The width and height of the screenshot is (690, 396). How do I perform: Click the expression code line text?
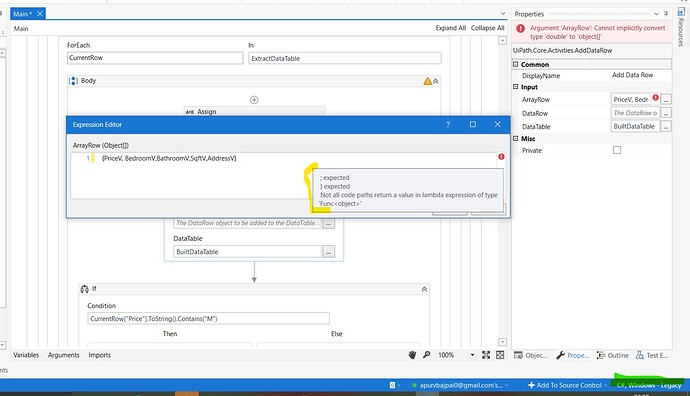(x=169, y=158)
